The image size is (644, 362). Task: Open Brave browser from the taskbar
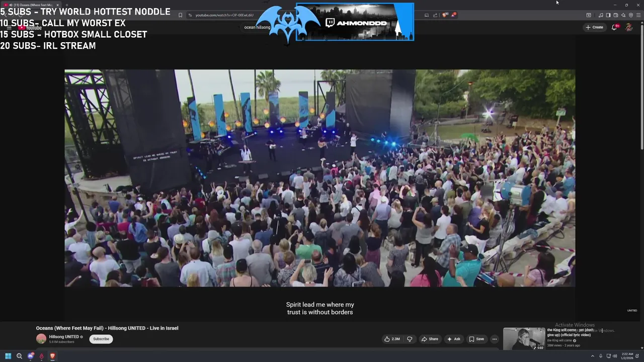[x=52, y=356]
